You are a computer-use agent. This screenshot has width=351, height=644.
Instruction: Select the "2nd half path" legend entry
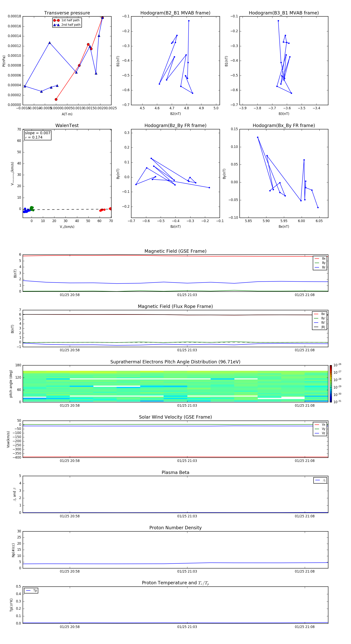click(67, 25)
